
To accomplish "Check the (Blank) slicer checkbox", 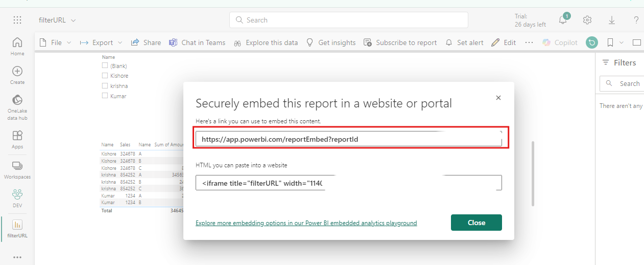I will click(x=105, y=66).
